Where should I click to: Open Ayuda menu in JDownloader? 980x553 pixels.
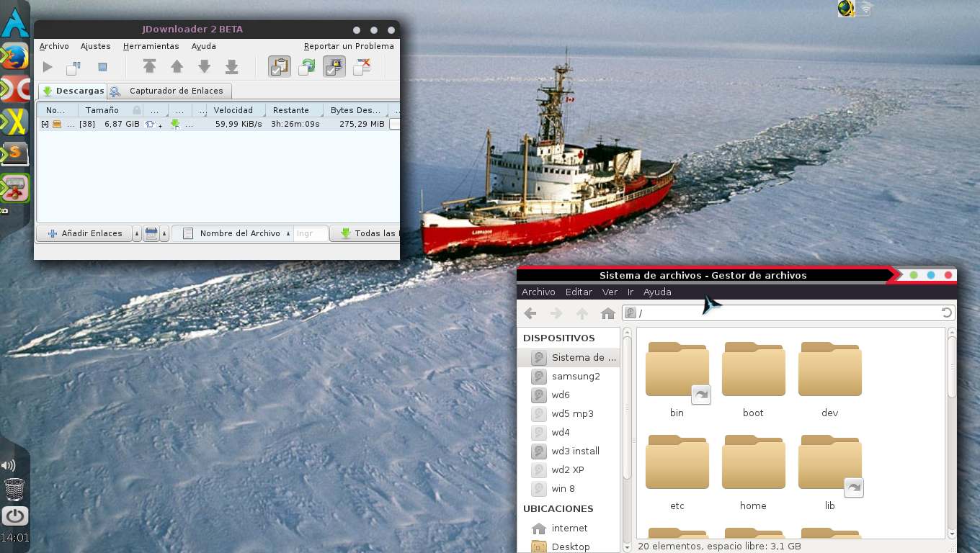[204, 46]
